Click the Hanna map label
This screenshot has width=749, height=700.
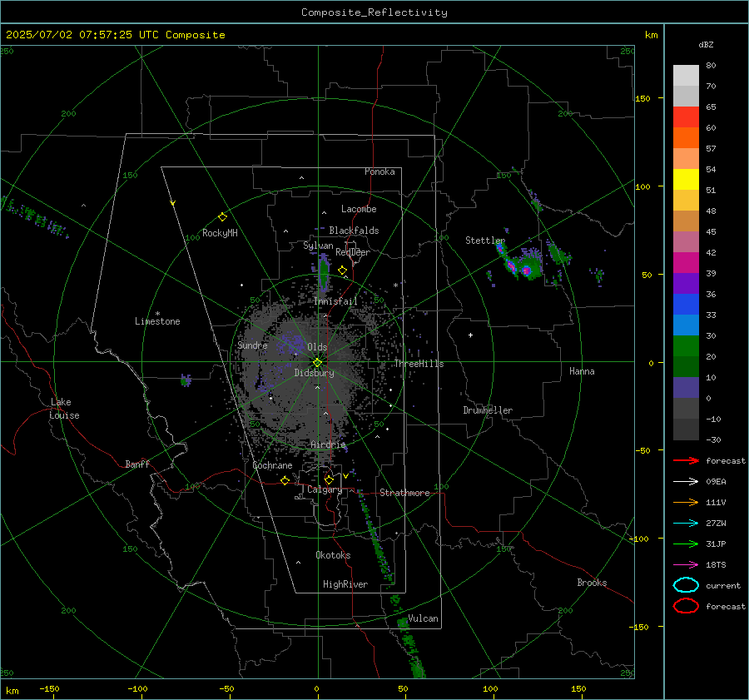point(582,371)
